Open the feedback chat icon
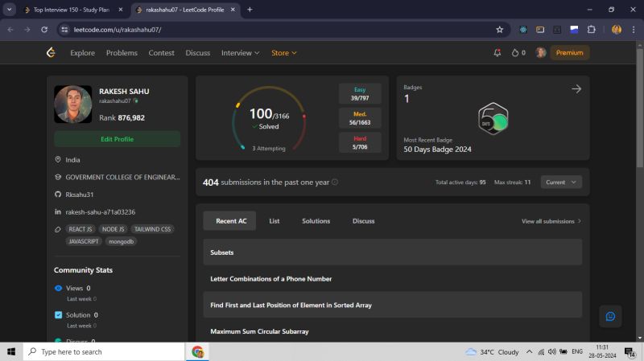Screen dimensions: 644x361 coord(610,316)
